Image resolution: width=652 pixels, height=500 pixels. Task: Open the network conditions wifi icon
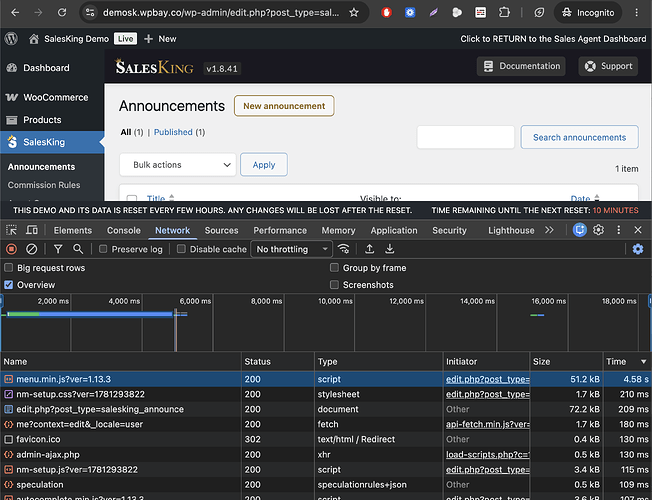pos(343,249)
